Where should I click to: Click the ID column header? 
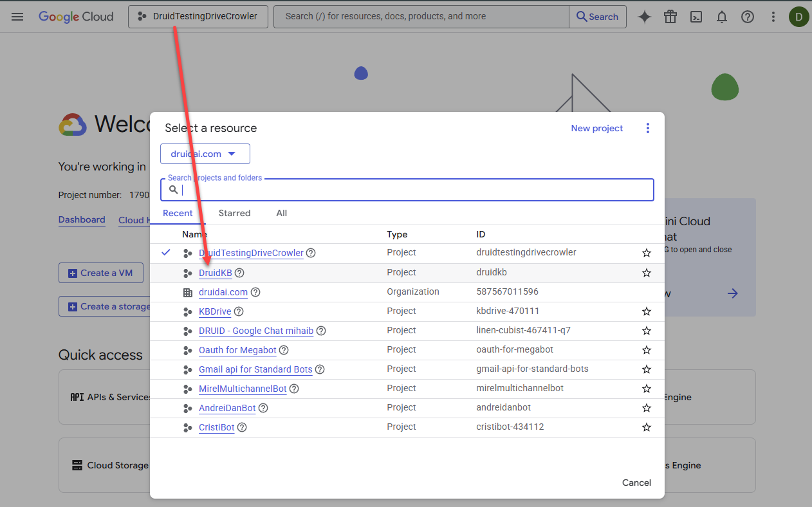pyautogui.click(x=481, y=234)
